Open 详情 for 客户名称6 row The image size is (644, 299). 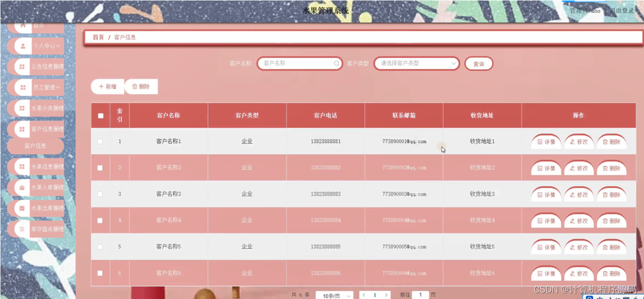(546, 274)
